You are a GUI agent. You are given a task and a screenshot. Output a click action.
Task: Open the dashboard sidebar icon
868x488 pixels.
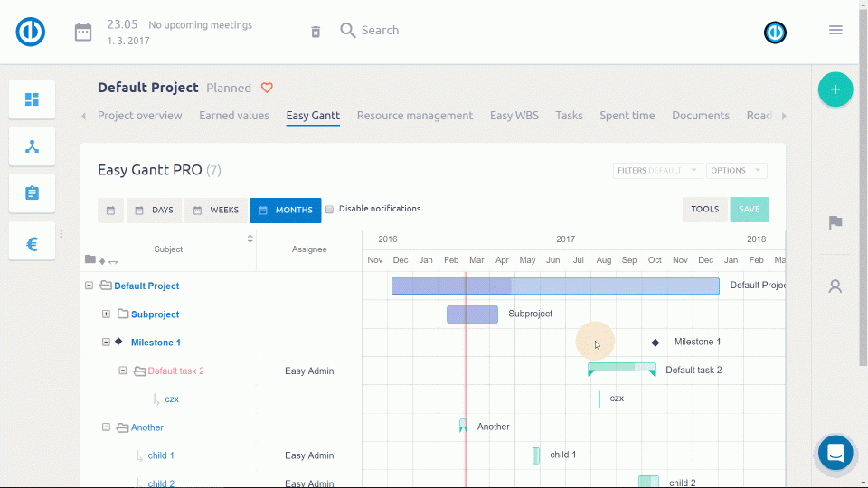32,99
